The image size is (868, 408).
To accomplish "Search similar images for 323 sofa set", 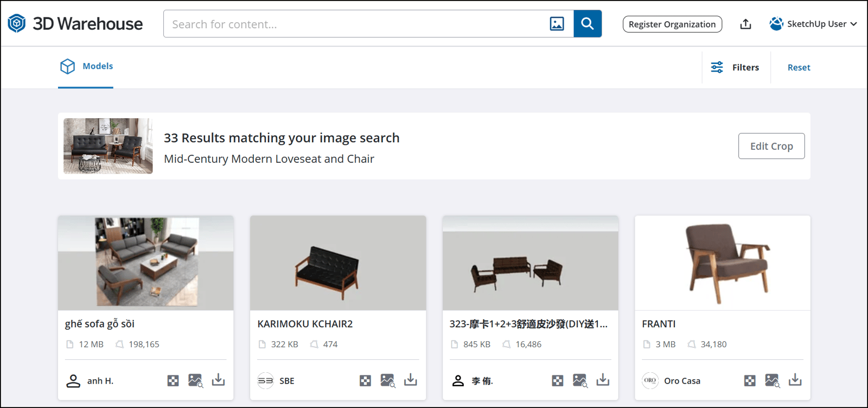I will 580,380.
